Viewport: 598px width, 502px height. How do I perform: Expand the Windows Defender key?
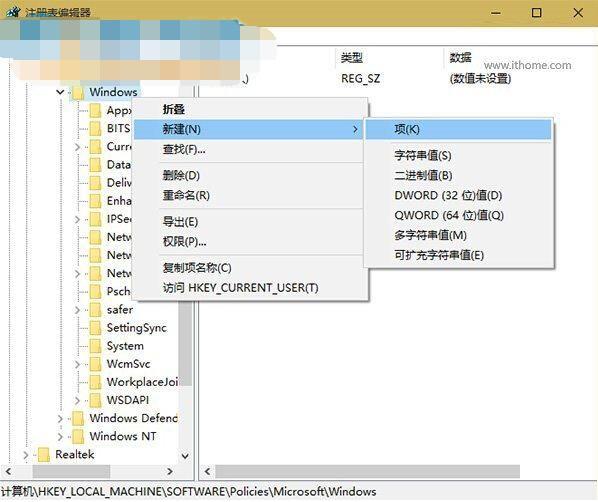60,418
